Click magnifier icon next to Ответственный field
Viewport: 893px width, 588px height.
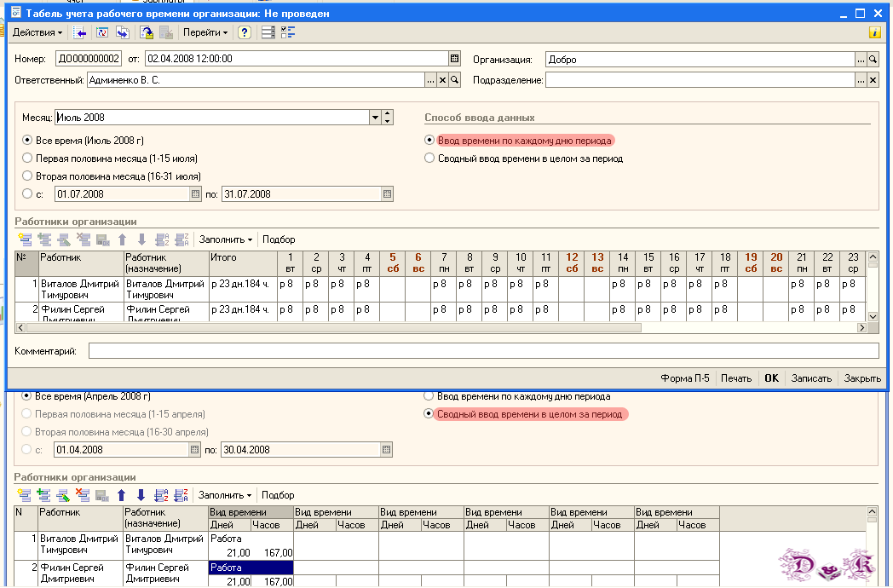click(x=454, y=80)
